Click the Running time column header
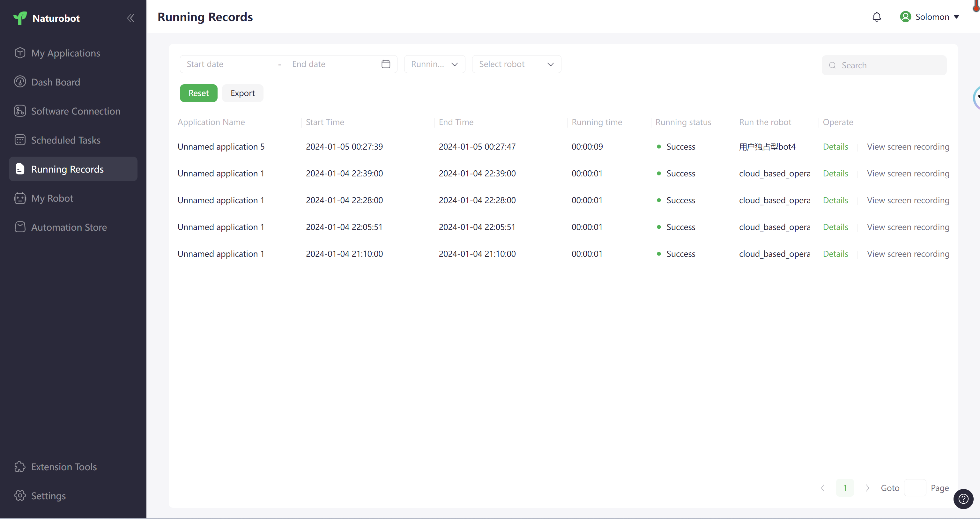This screenshot has width=980, height=519. [x=597, y=122]
